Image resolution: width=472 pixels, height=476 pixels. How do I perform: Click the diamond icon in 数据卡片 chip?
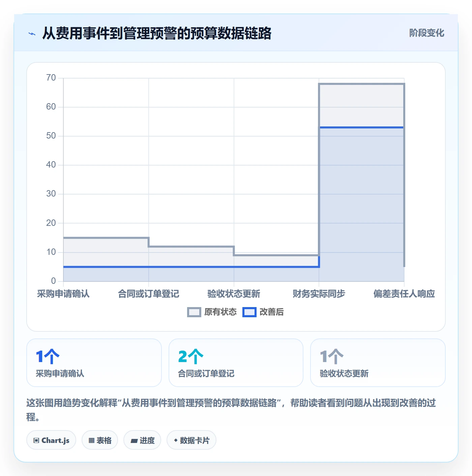[176, 440]
